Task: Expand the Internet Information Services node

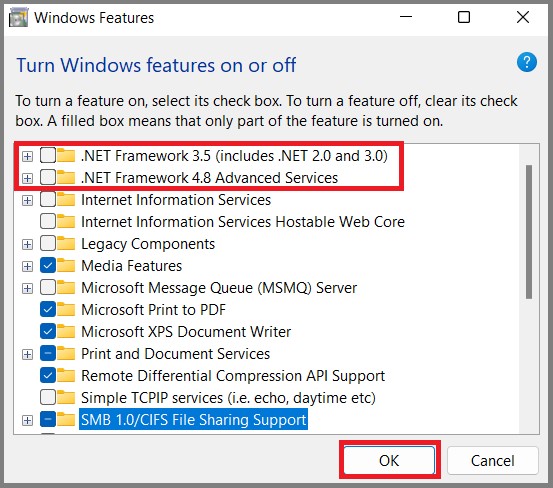Action: pos(27,201)
